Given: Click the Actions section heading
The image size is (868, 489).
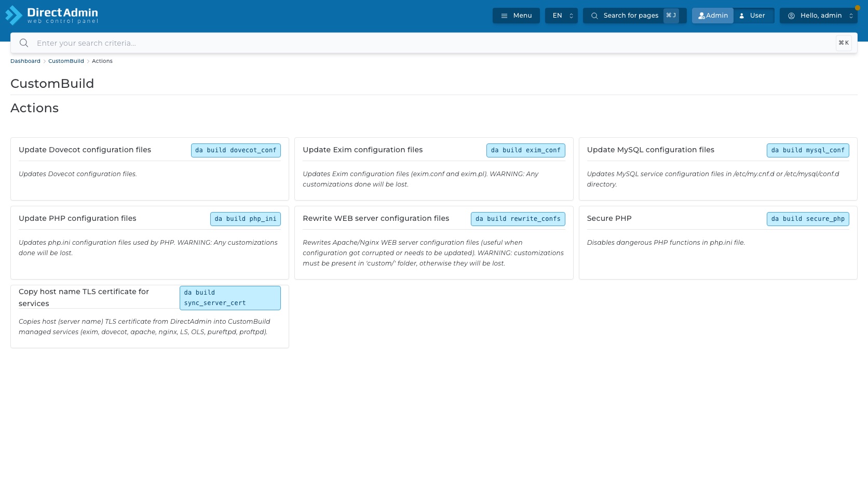Looking at the screenshot, I should click(34, 108).
